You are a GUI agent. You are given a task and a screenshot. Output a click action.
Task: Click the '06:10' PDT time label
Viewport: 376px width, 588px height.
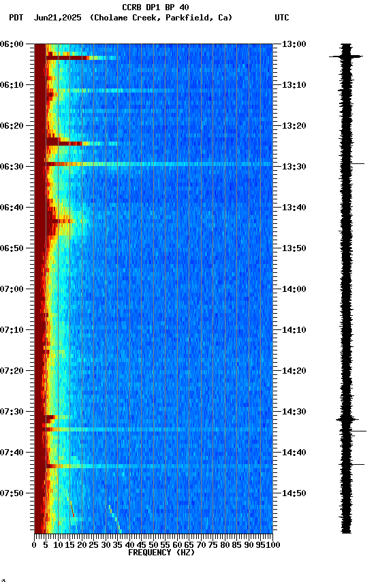click(12, 85)
